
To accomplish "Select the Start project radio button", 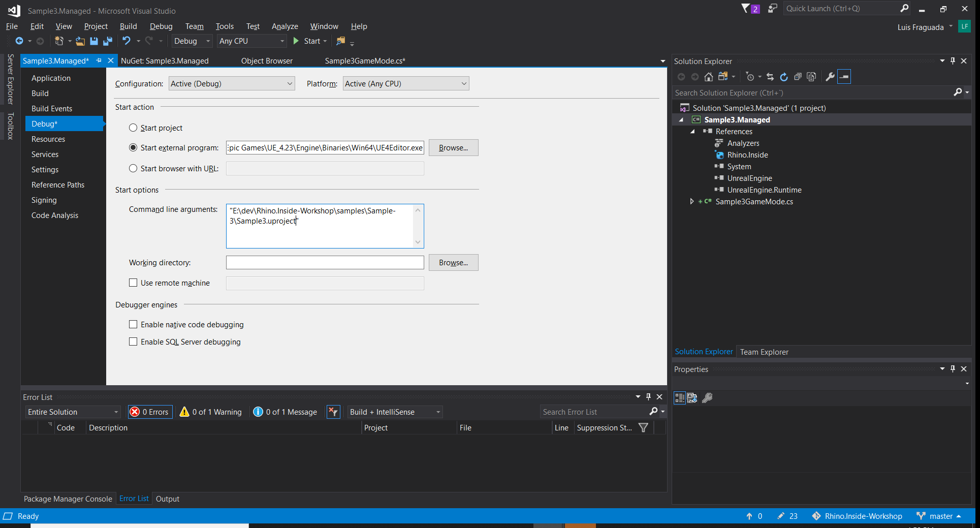I will click(x=133, y=128).
